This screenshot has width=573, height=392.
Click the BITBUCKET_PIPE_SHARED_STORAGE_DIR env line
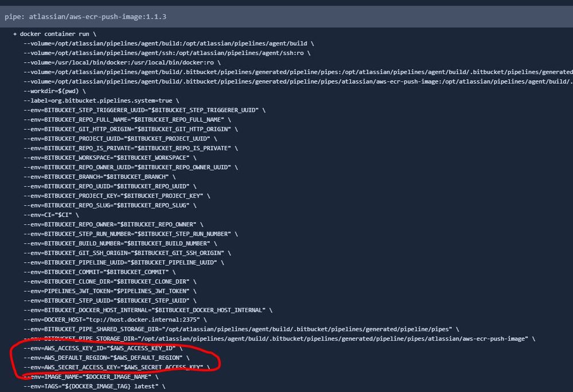pyautogui.click(x=241, y=329)
